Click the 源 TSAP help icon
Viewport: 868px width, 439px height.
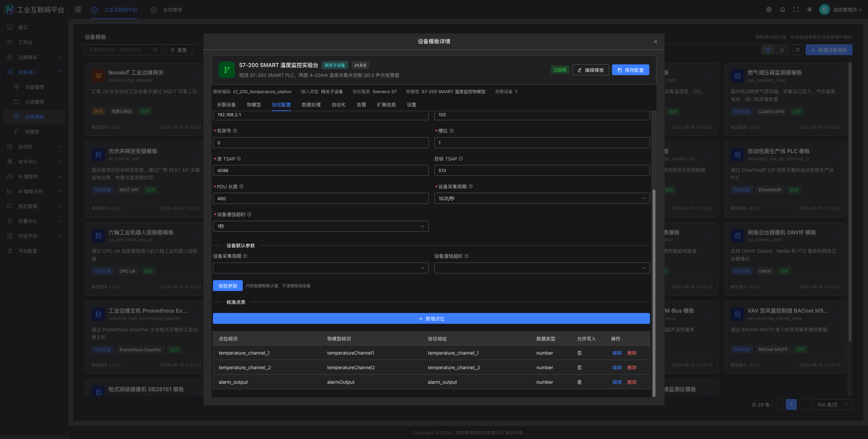[x=239, y=159]
